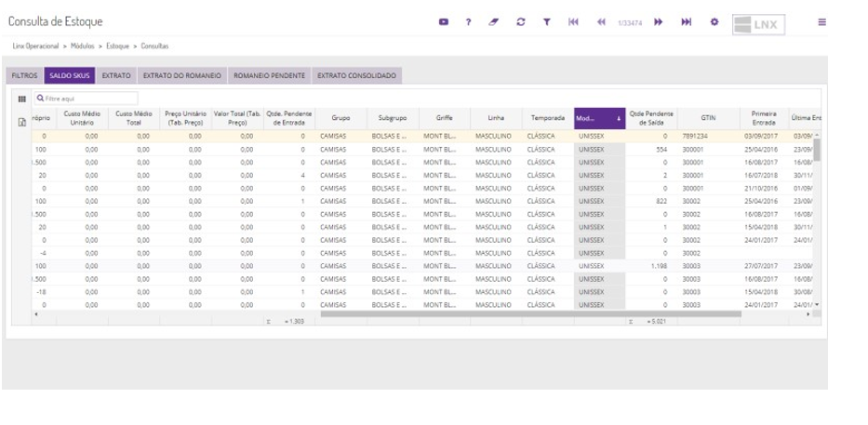The image size is (868, 425).
Task: Click the value -18 in first column
Action: pos(41,292)
